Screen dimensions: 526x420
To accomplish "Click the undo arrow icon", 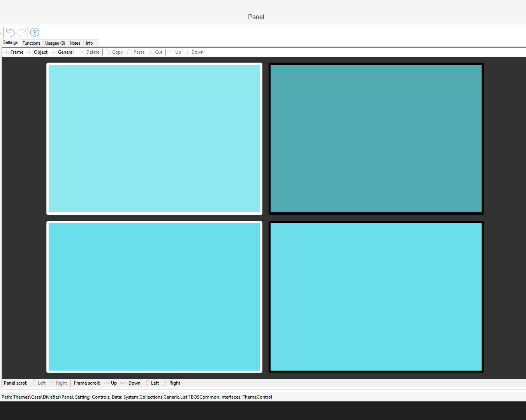I will [x=11, y=32].
